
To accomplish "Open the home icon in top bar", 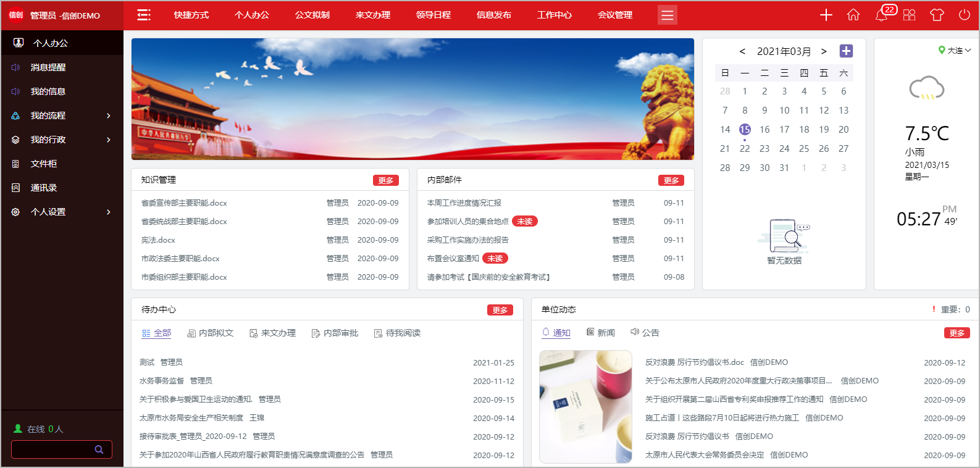I will [853, 15].
